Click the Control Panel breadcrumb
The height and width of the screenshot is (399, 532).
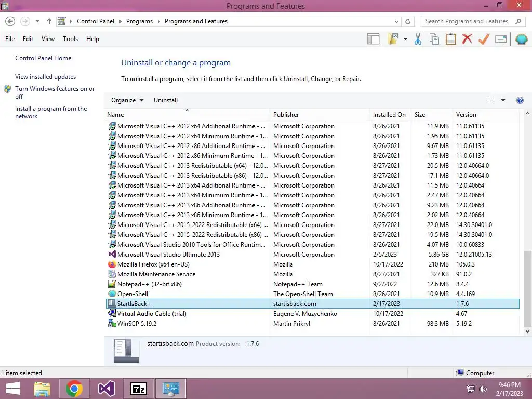pos(96,21)
